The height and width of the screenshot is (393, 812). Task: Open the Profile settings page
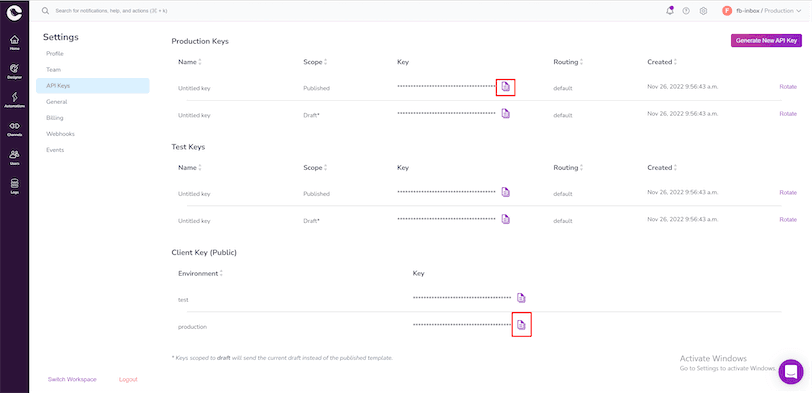(x=55, y=53)
